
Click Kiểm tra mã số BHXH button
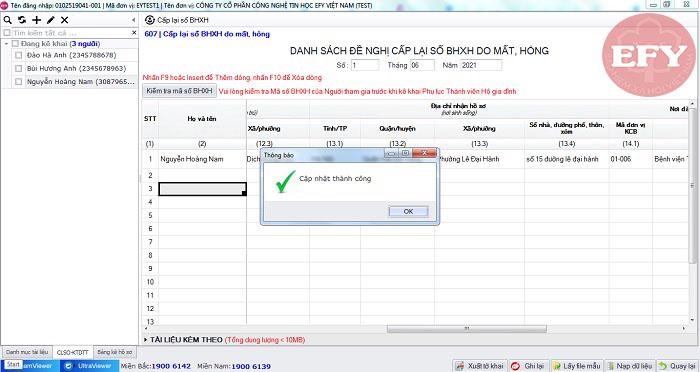coord(179,91)
